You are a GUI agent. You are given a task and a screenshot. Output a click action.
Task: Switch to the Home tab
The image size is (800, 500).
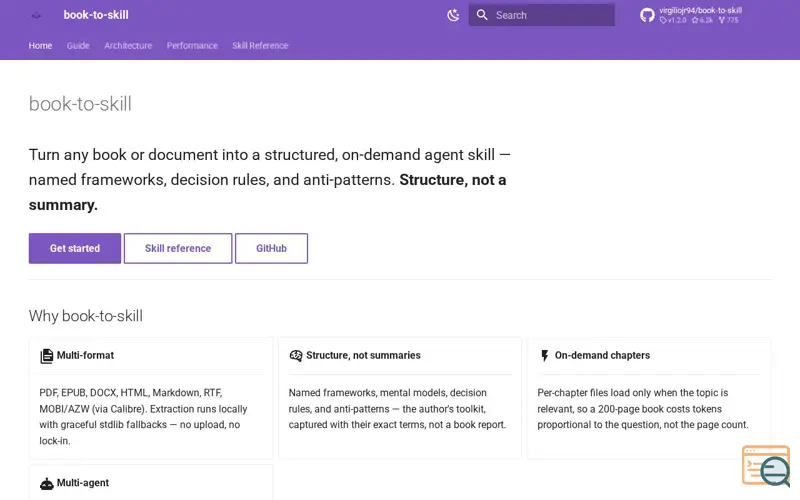[40, 45]
